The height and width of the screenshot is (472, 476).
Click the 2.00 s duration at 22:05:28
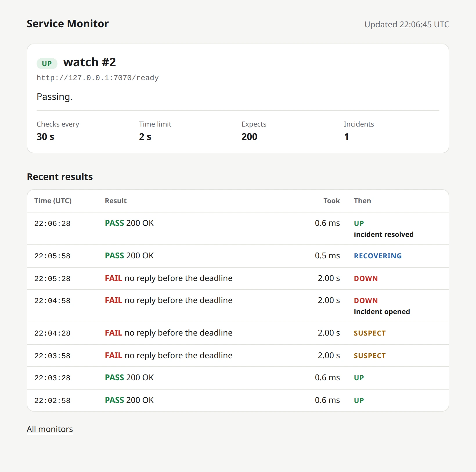pos(329,278)
